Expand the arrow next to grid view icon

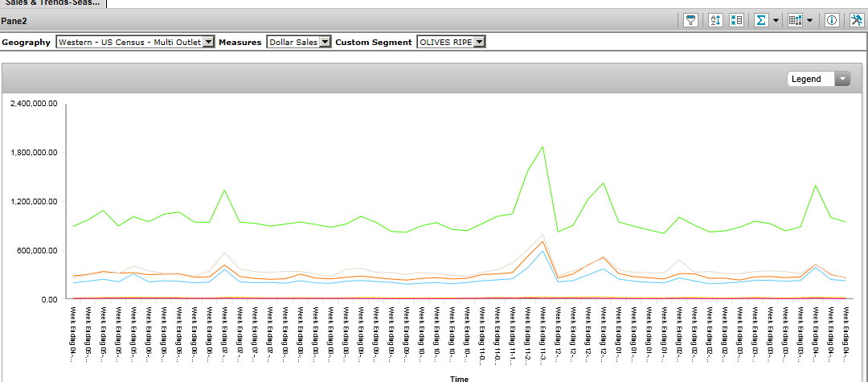[x=809, y=21]
